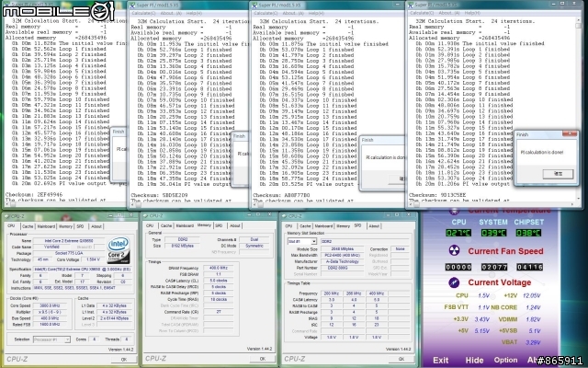
Task: Click vertical scrollbar of Super PI window with checksum 9D13C5EE
Action: (578, 110)
